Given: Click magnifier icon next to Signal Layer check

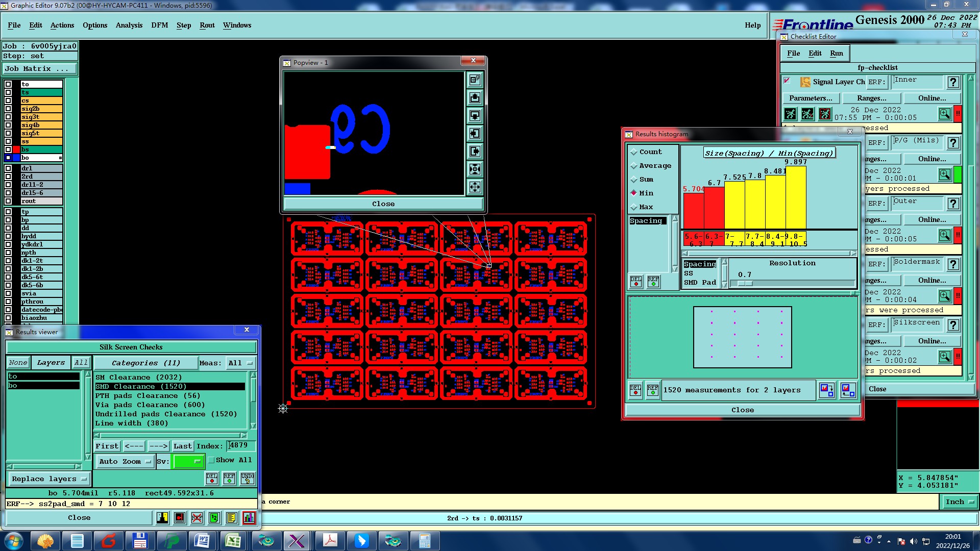Looking at the screenshot, I should point(944,114).
